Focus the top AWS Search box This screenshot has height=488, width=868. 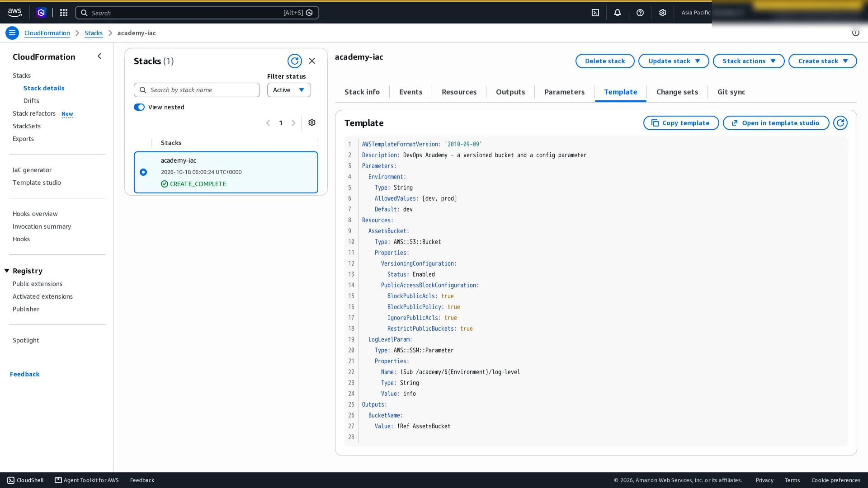coord(197,13)
